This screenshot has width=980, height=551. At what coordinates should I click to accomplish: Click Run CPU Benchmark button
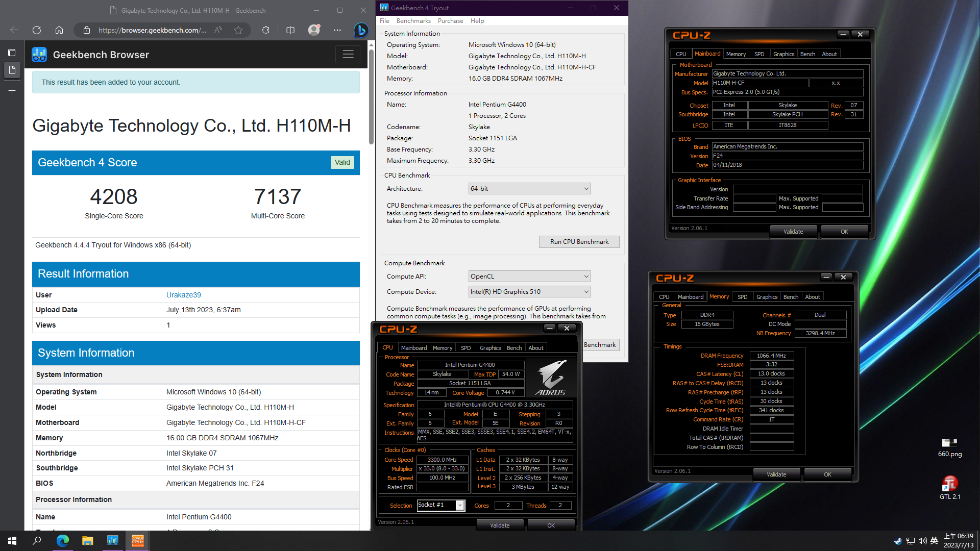click(x=579, y=242)
